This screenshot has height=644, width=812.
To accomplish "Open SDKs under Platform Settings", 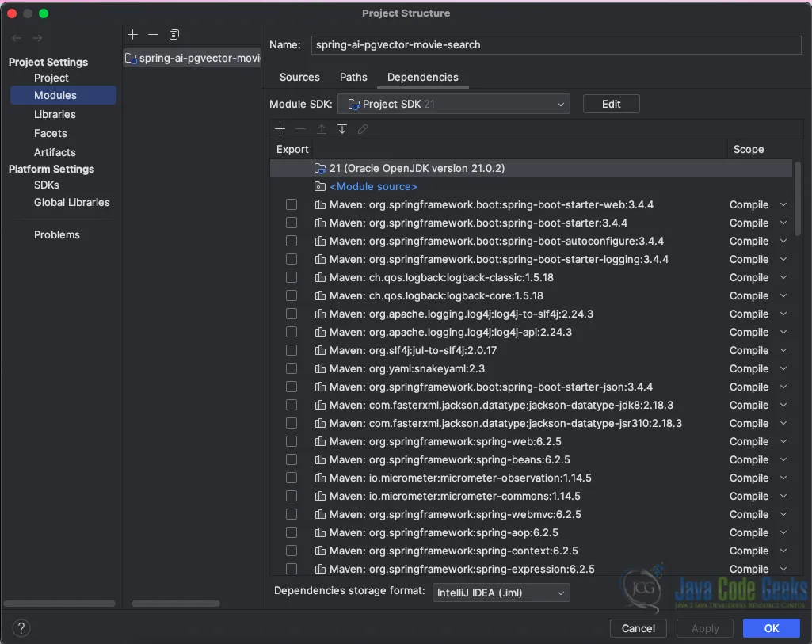I will tap(47, 185).
